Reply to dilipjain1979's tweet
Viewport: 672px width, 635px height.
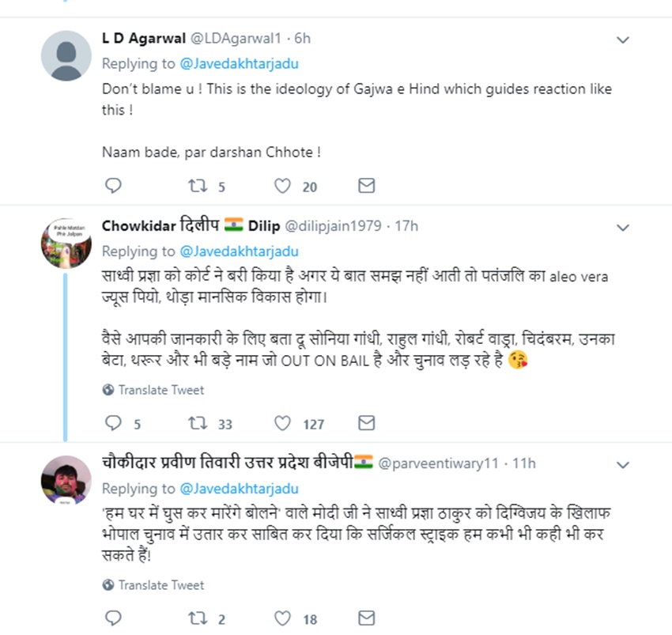pyautogui.click(x=113, y=424)
